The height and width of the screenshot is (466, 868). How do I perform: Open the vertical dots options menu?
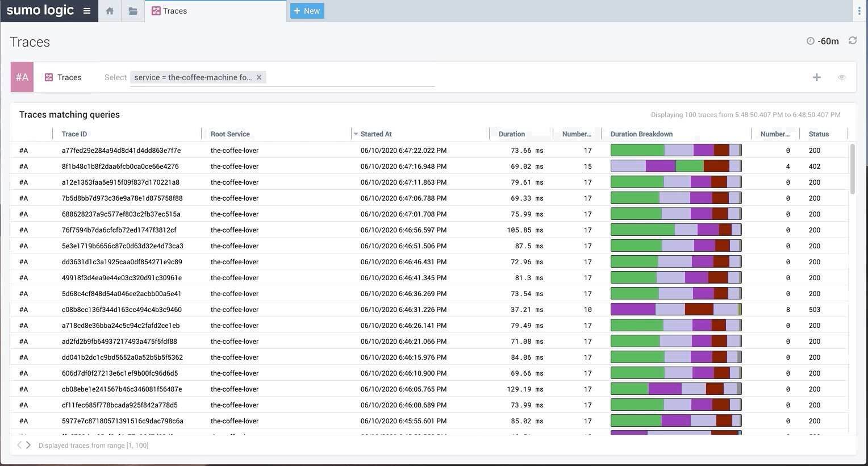pos(859,11)
